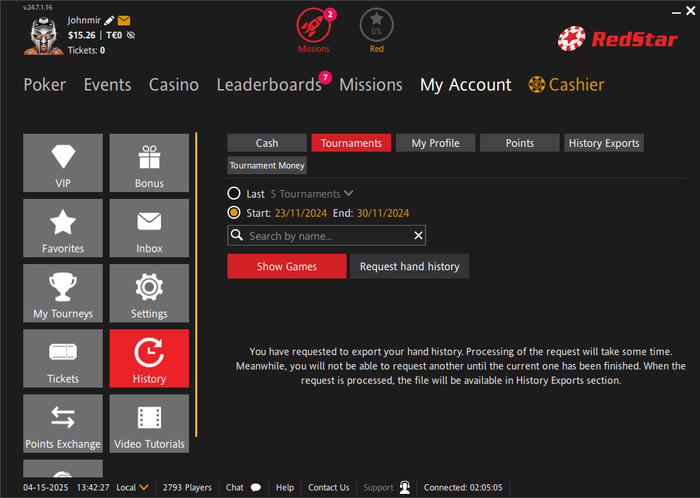Click the Cashier chip icon
Screen dimensions: 700x498
pyautogui.click(x=537, y=84)
